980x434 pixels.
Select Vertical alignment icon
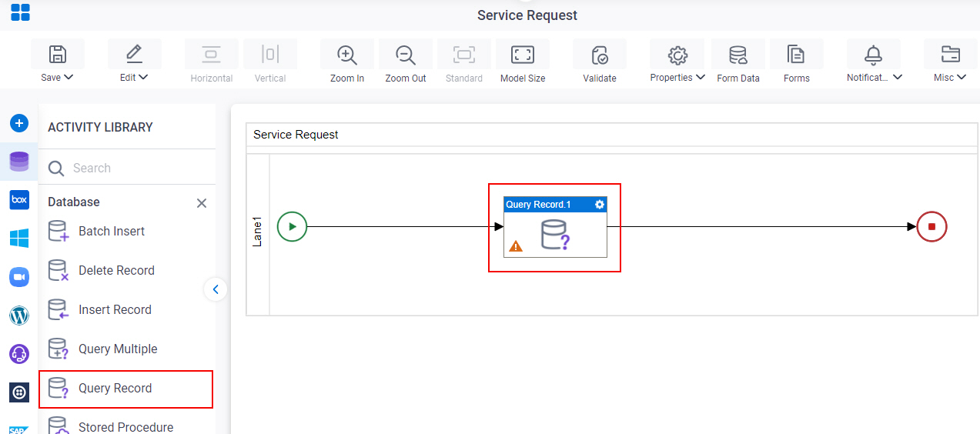(270, 54)
